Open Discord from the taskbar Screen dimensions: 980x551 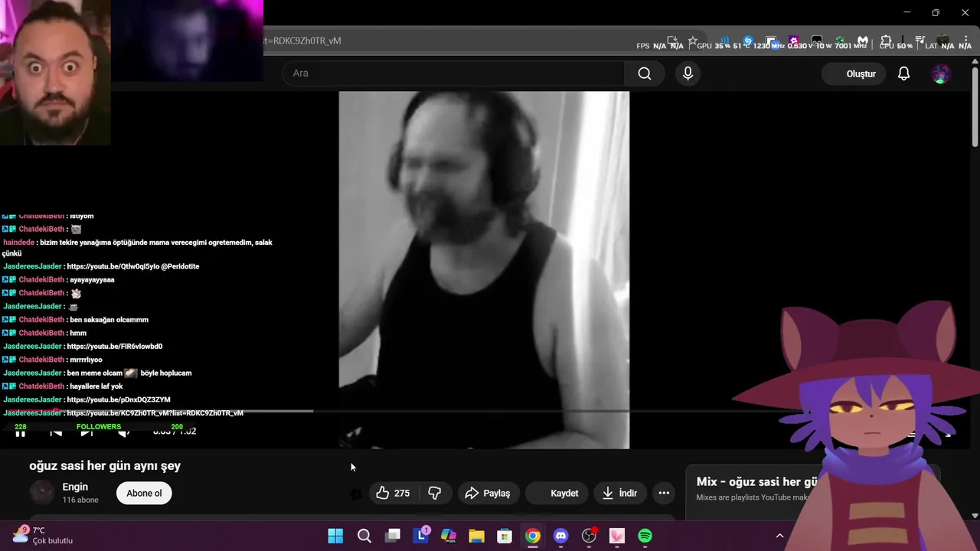[x=561, y=536]
